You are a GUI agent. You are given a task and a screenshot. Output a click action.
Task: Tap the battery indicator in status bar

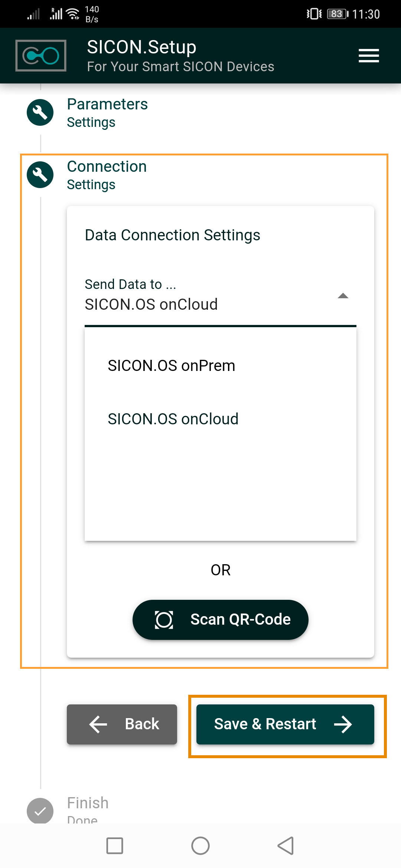click(337, 14)
